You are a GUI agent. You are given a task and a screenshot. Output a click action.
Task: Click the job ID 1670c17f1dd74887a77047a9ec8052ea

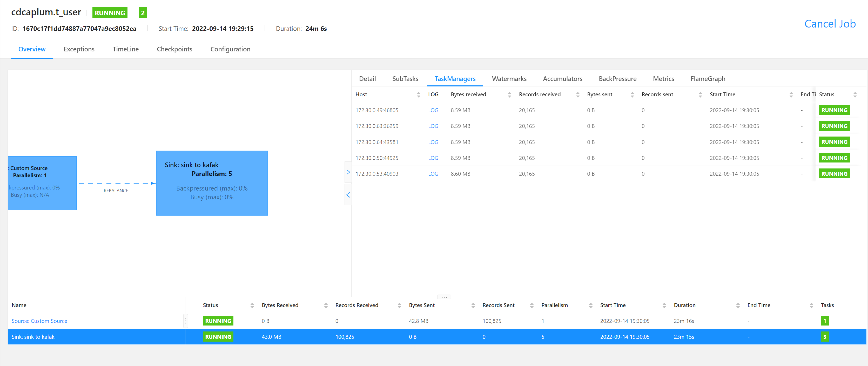click(79, 29)
